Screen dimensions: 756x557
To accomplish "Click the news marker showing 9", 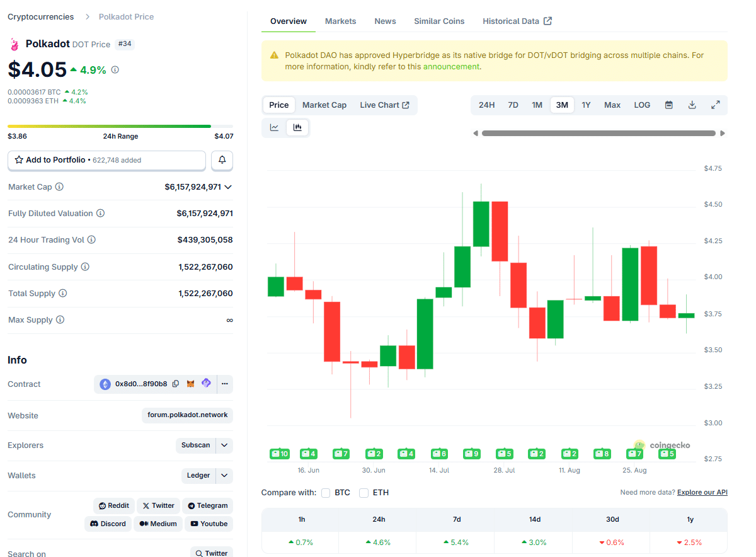I will 471,454.
